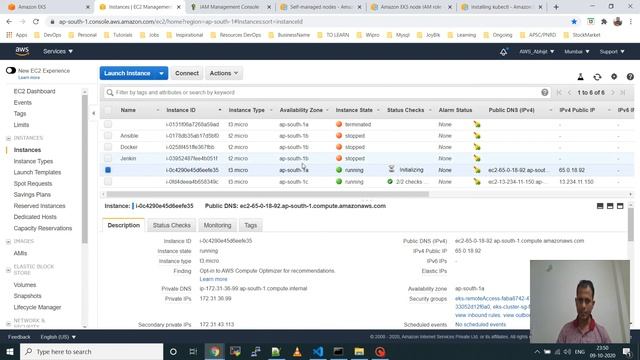Open VLC media player from taskbar
Viewport: 640px width, 360px height.
297,351
